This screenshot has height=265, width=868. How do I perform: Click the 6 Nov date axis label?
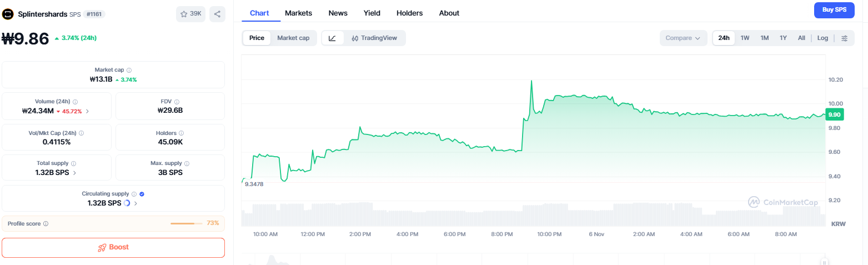coord(596,234)
